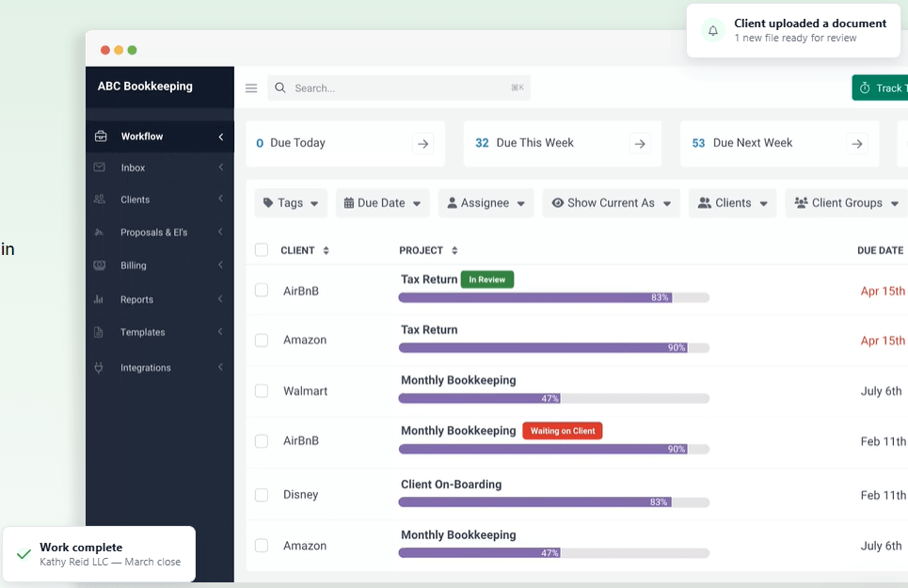Open Templates in the sidebar

160,332
